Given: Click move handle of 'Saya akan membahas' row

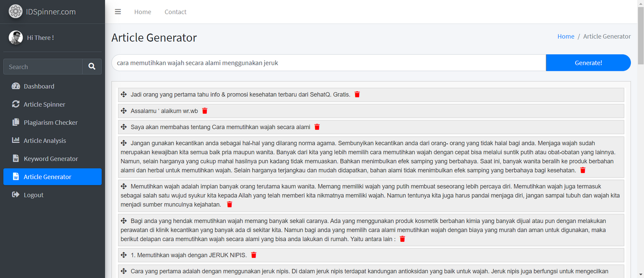Looking at the screenshot, I should (124, 126).
